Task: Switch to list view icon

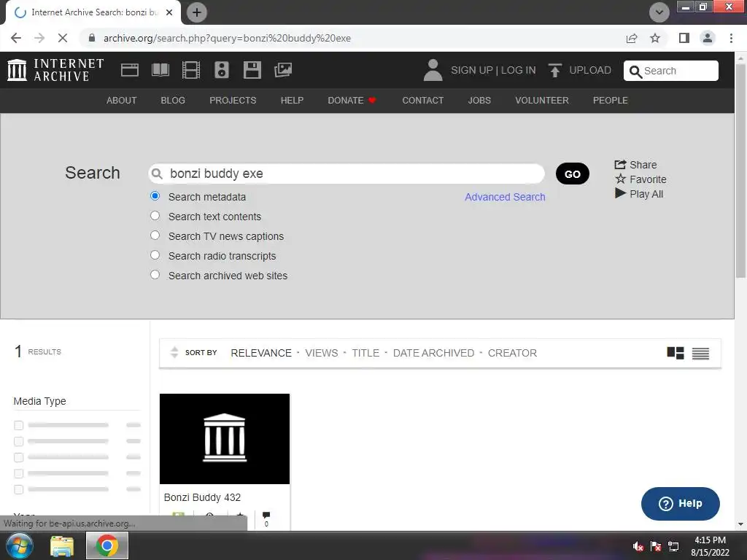Action: [x=700, y=354]
